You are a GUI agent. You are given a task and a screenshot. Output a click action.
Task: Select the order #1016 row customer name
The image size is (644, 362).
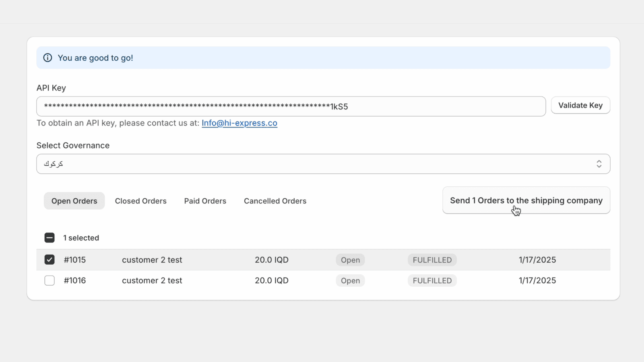pos(152,280)
